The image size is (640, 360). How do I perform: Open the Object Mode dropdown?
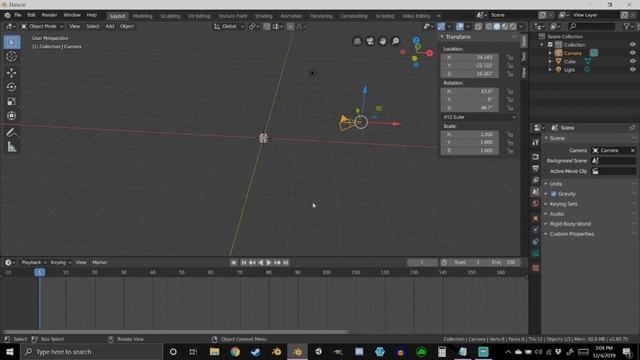tap(42, 27)
